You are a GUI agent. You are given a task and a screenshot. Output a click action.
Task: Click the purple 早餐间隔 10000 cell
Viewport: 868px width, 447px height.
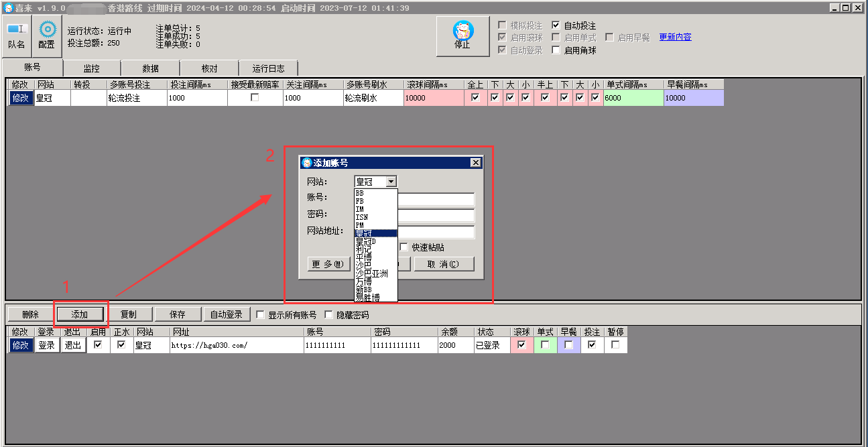[x=694, y=98]
